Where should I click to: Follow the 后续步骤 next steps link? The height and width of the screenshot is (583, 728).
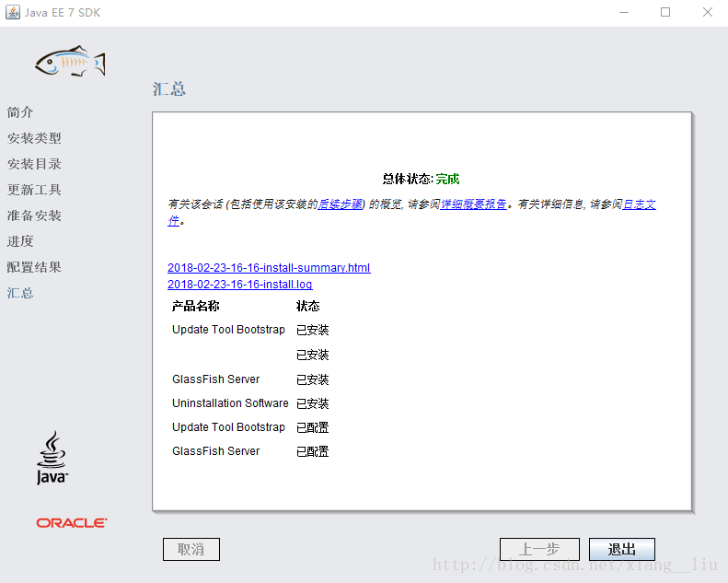pos(340,204)
